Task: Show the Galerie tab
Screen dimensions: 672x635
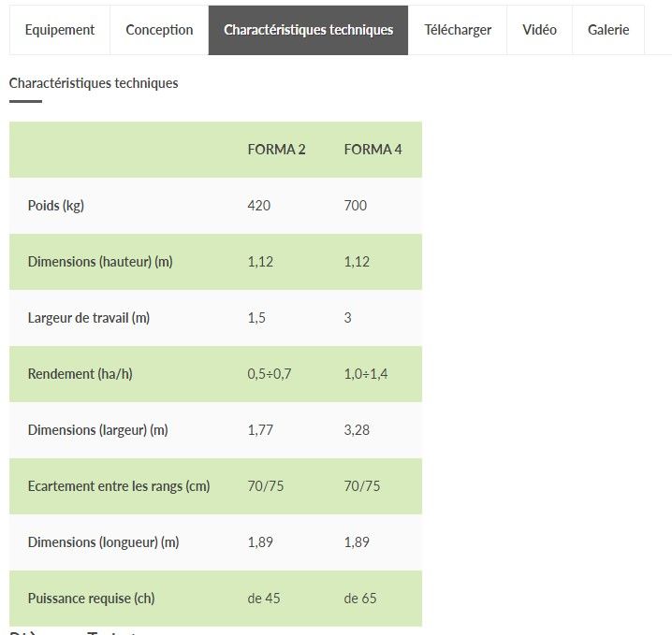Action: [608, 30]
